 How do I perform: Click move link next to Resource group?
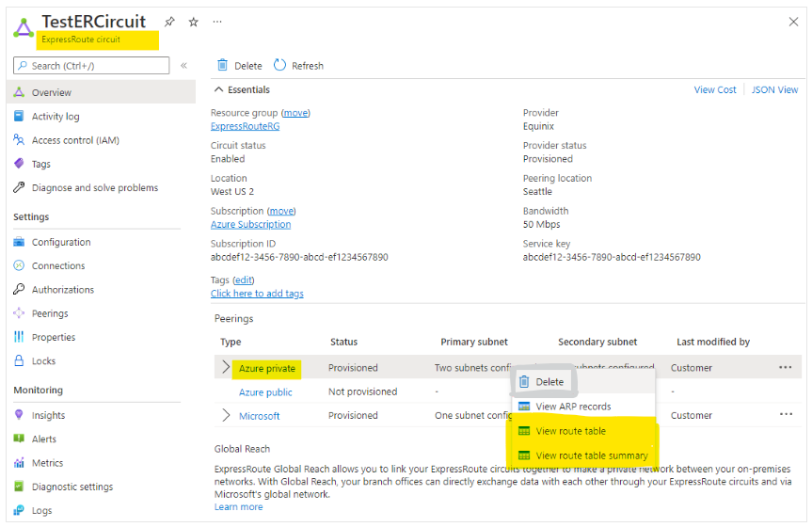[295, 112]
